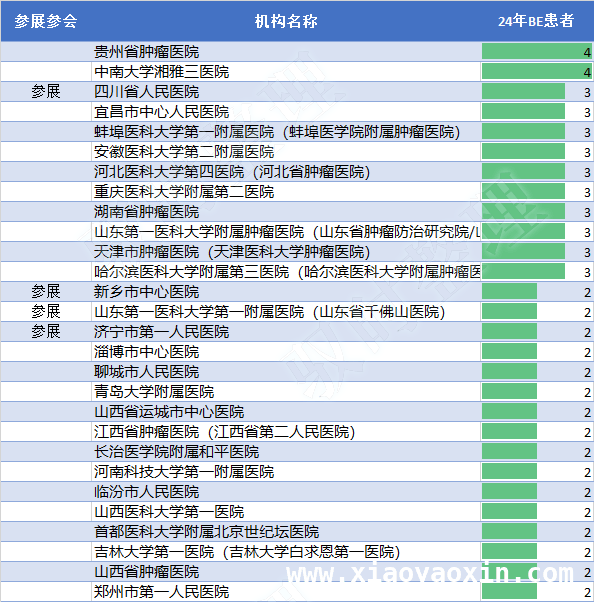
Task: Click the patient count 4 for 贵州省肿瘤医院
Action: [x=587, y=52]
